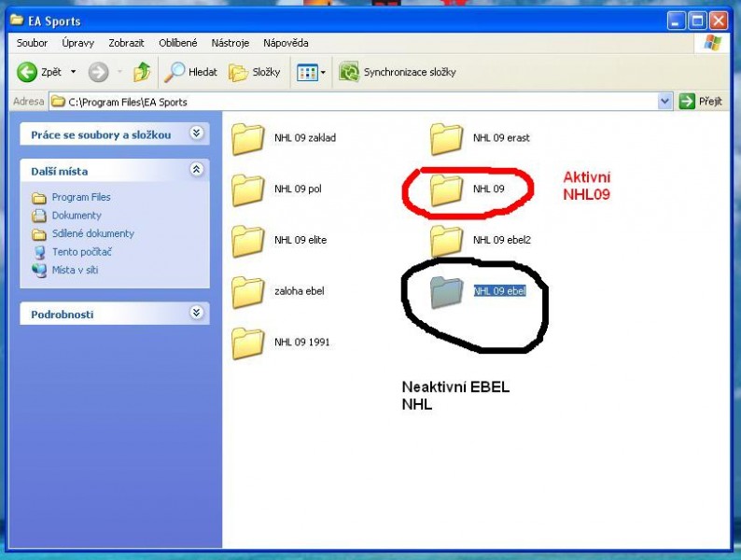Select the NHL 09 pol folder icon
741x560 pixels.
click(247, 189)
